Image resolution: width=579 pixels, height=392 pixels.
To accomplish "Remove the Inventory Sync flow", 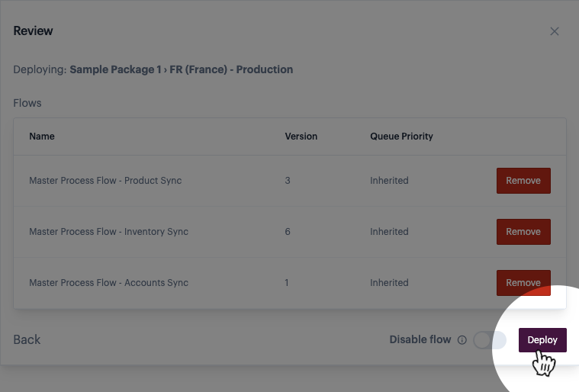I will tap(523, 232).
